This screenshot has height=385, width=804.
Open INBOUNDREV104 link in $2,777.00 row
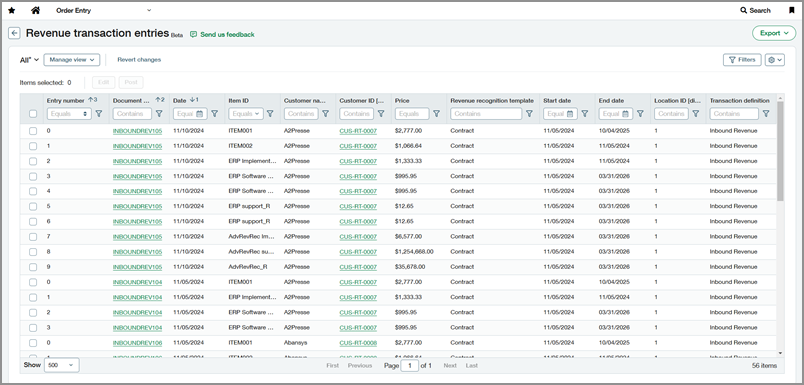tap(137, 282)
